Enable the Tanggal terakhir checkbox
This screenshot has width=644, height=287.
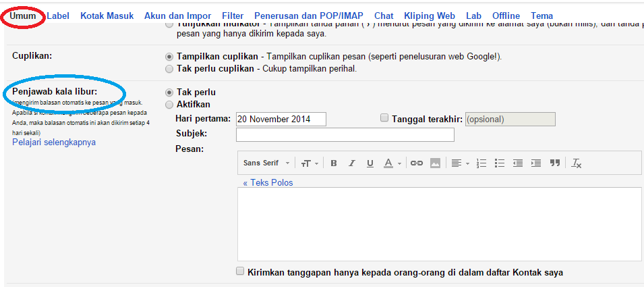(384, 118)
